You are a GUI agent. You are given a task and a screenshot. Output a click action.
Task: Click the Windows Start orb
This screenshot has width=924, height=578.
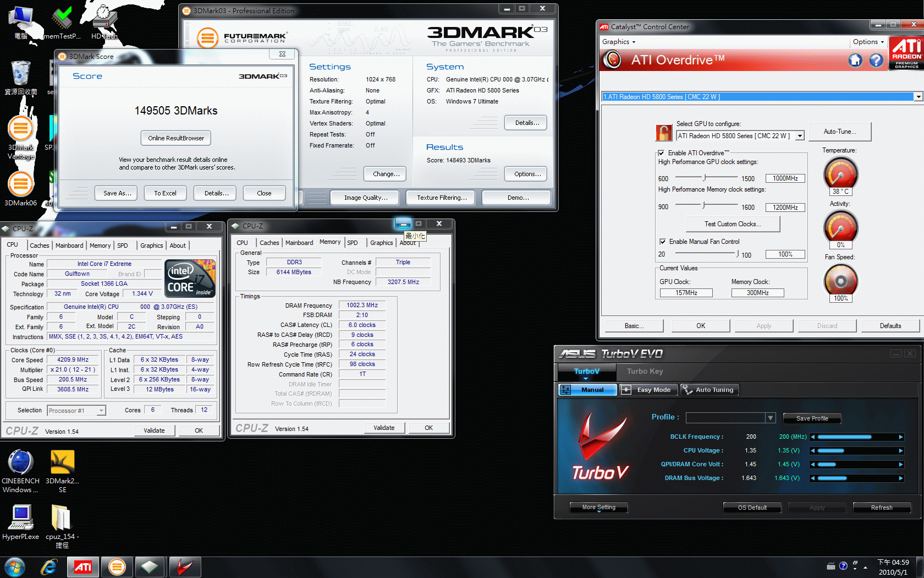coord(15,567)
